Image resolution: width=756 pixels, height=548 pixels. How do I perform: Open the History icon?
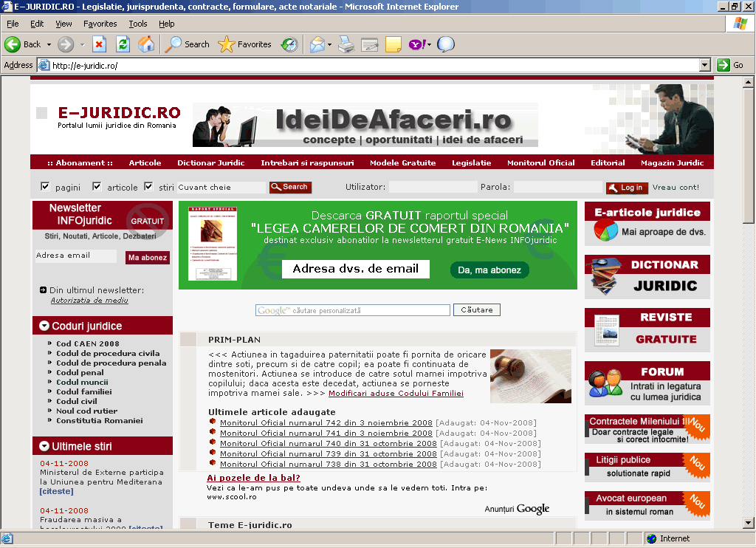click(x=289, y=44)
